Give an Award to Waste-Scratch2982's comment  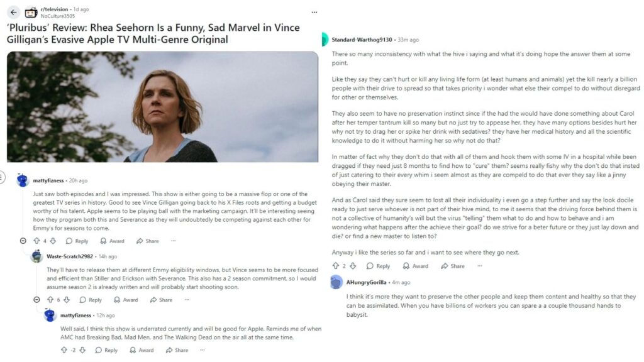(126, 300)
